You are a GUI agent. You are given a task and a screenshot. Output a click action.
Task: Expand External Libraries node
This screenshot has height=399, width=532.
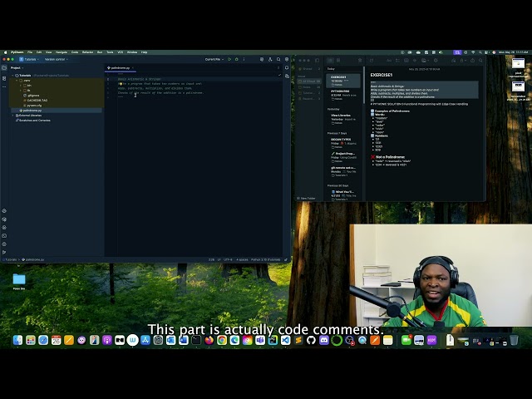13,116
